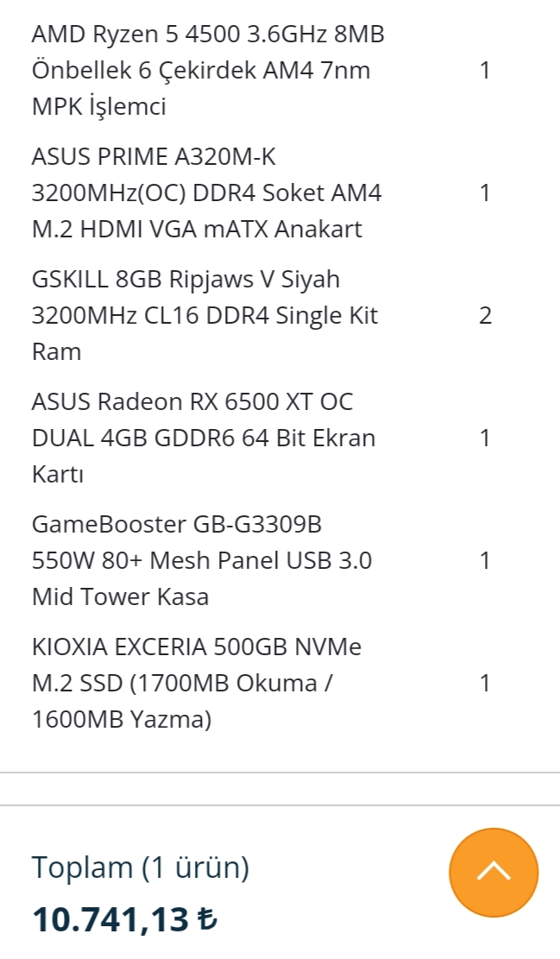Click quantity 1 beside the ASUS PRIME motherboard
The width and height of the screenshot is (560, 959).
point(485,193)
